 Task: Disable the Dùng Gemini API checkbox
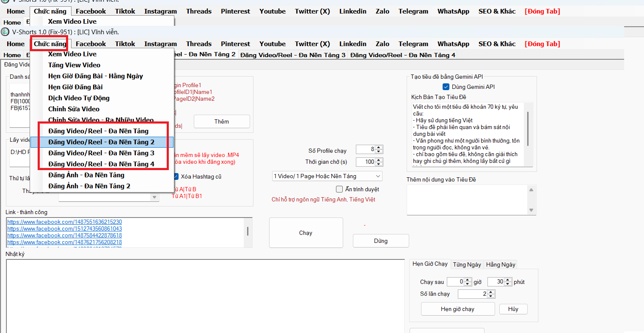click(446, 87)
